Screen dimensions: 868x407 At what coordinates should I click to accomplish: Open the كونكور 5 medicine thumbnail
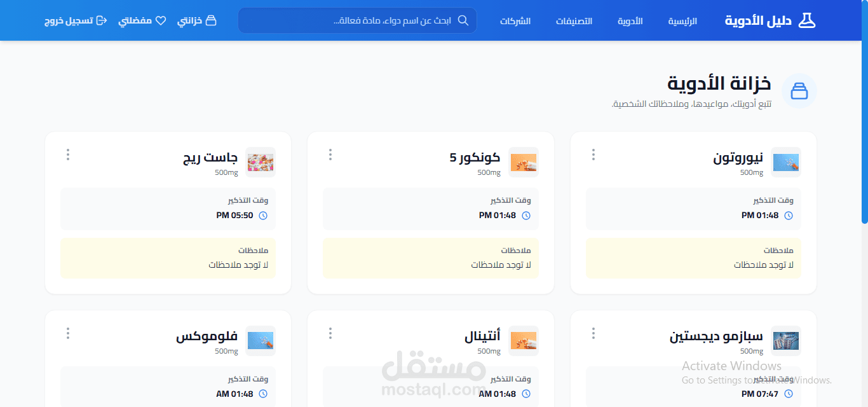pyautogui.click(x=524, y=162)
